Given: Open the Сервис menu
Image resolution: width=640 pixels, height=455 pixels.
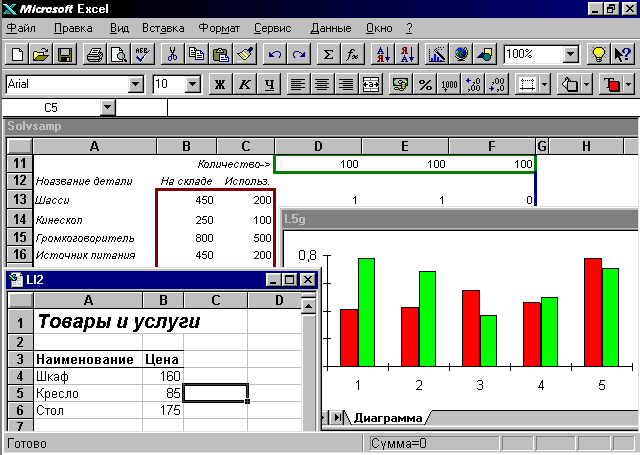Looking at the screenshot, I should pos(273,28).
